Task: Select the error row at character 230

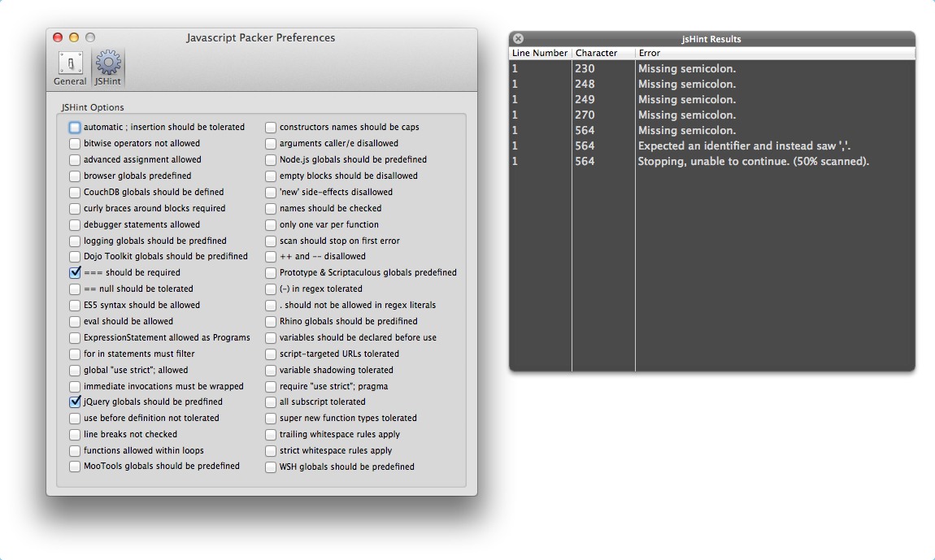Action: point(712,68)
